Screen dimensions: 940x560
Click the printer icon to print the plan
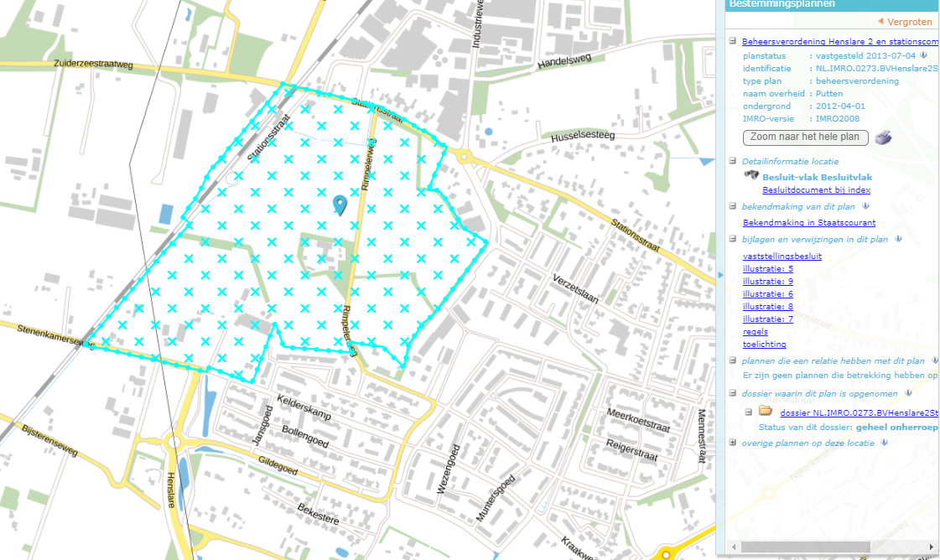click(x=882, y=137)
